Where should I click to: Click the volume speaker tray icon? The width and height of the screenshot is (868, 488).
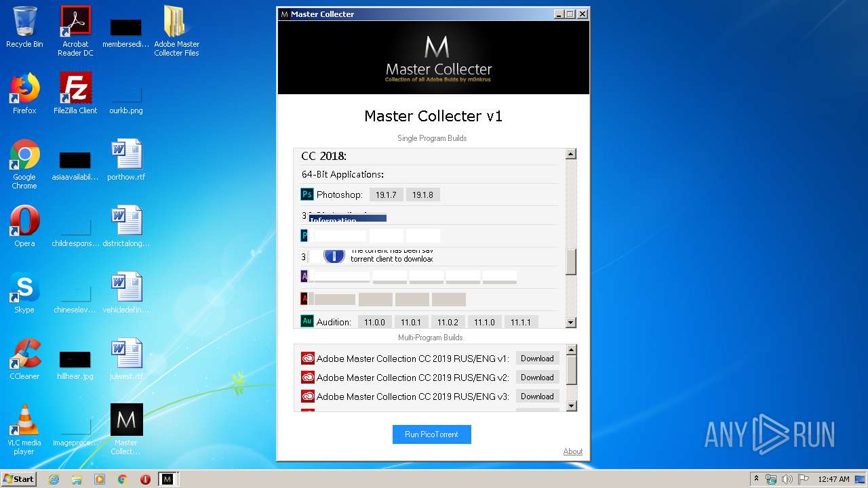tap(787, 479)
